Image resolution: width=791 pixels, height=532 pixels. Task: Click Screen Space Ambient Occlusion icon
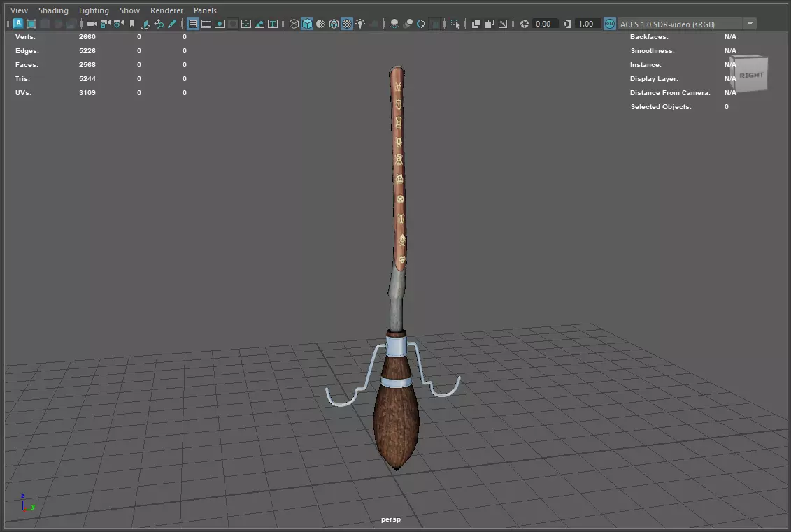pyautogui.click(x=395, y=24)
